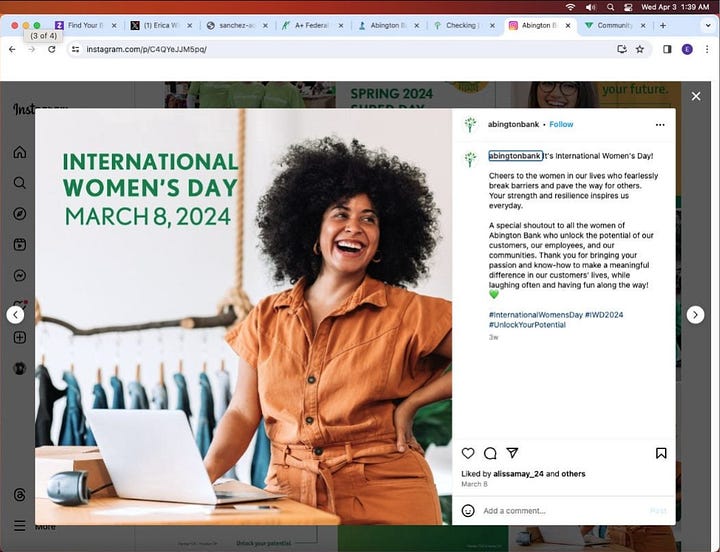Image resolution: width=720 pixels, height=552 pixels.
Task: Go to previous post arrow
Action: tap(15, 315)
